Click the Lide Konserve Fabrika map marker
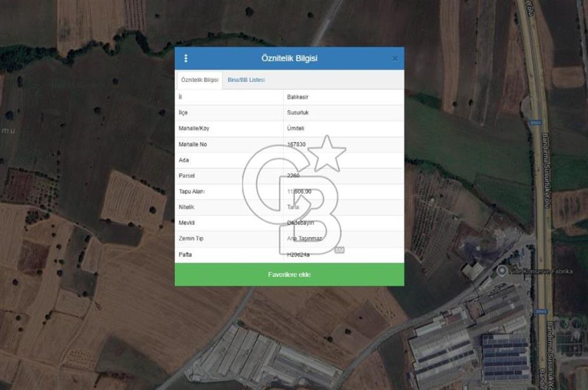The image size is (588, 390). 502,270
